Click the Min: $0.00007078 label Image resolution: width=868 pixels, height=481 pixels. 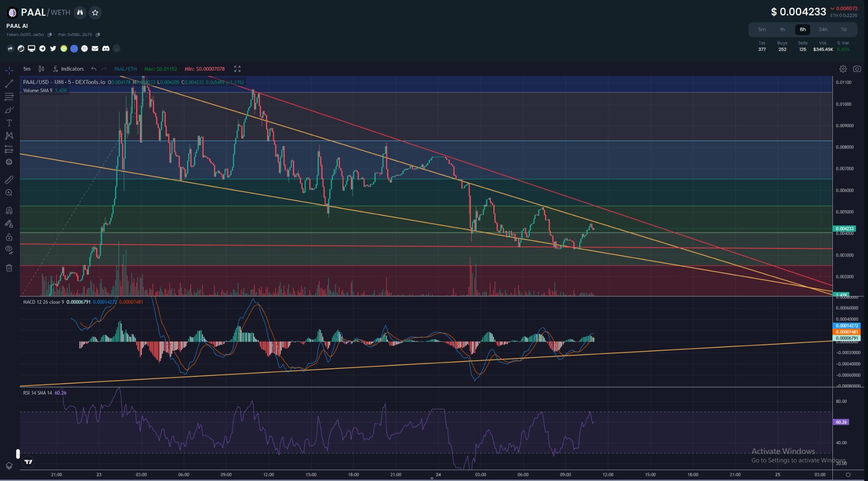tap(205, 69)
